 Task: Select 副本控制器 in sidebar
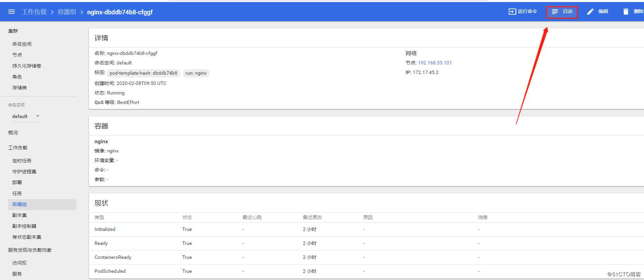pos(24,226)
